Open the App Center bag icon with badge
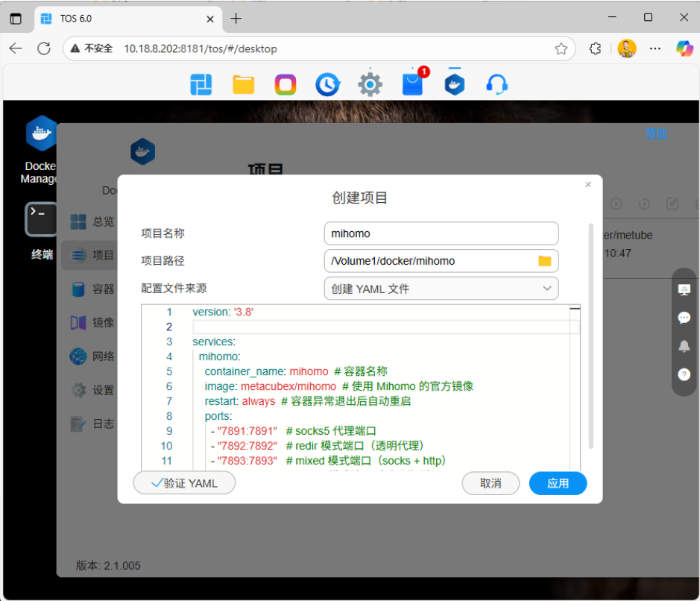The height and width of the screenshot is (601, 700). [414, 83]
